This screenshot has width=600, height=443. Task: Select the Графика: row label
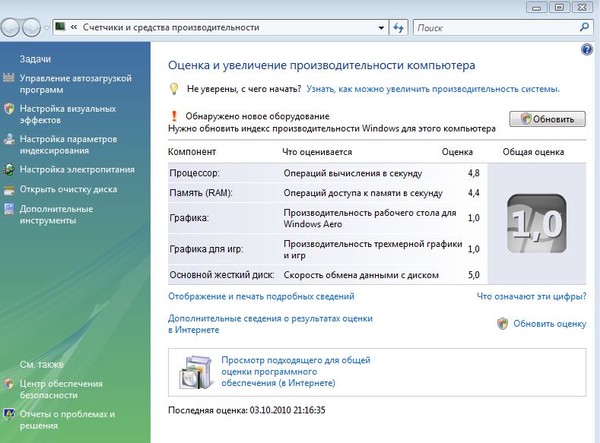tap(189, 218)
